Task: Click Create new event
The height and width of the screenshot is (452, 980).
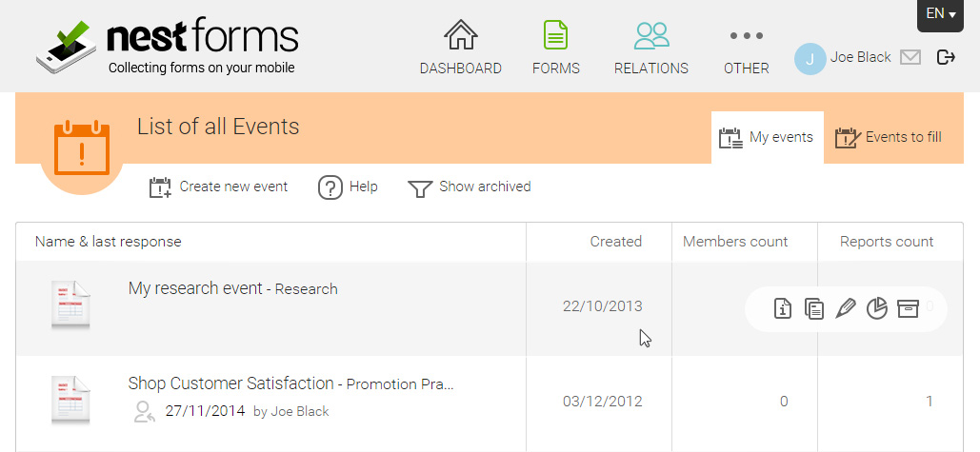Action: (218, 187)
